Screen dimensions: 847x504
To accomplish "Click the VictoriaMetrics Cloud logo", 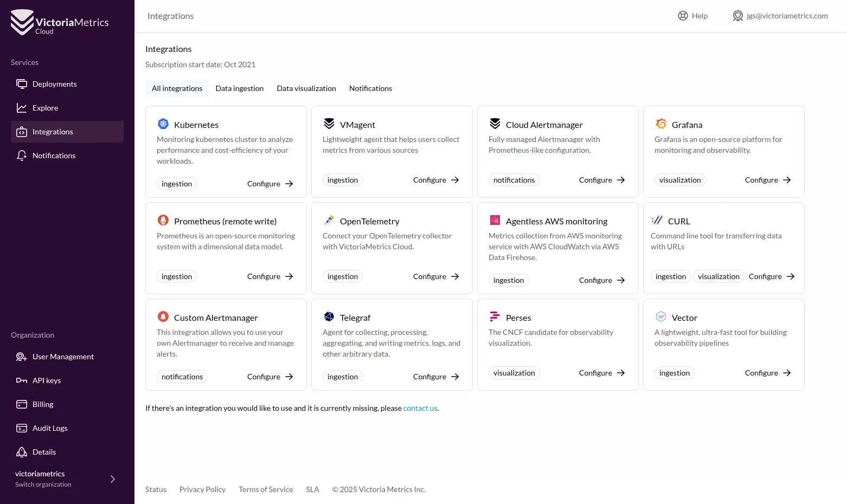I will click(x=60, y=22).
